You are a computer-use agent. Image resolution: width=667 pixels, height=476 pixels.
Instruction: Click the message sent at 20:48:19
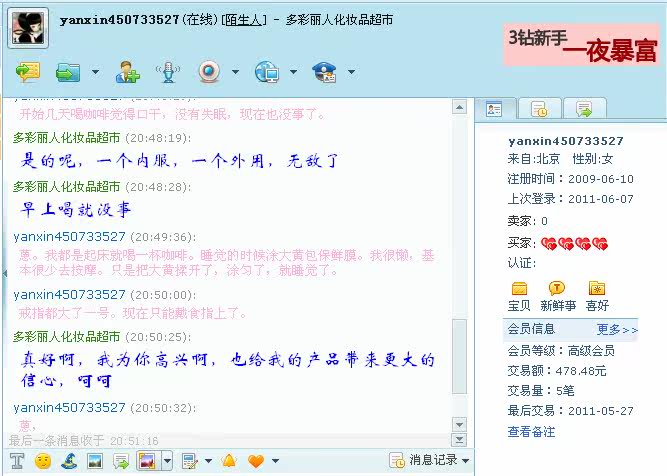180,161
